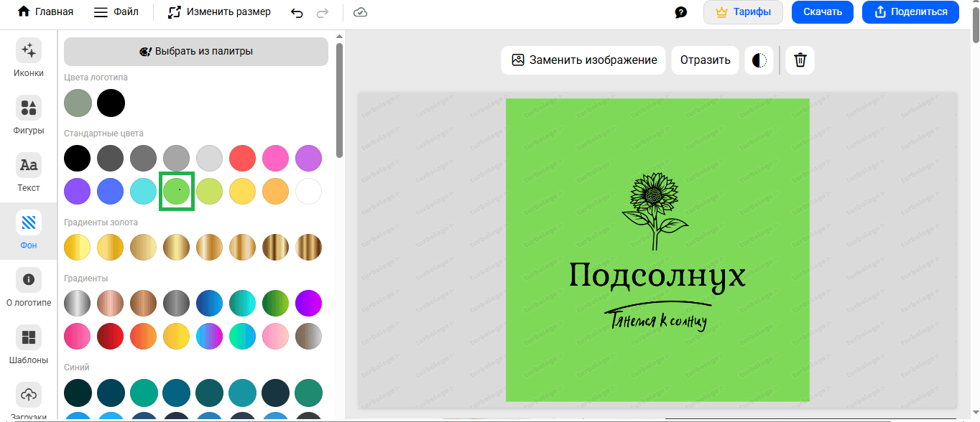Select the Фон sidebar panel
Screen dimensions: 980x422
pyautogui.click(x=29, y=230)
